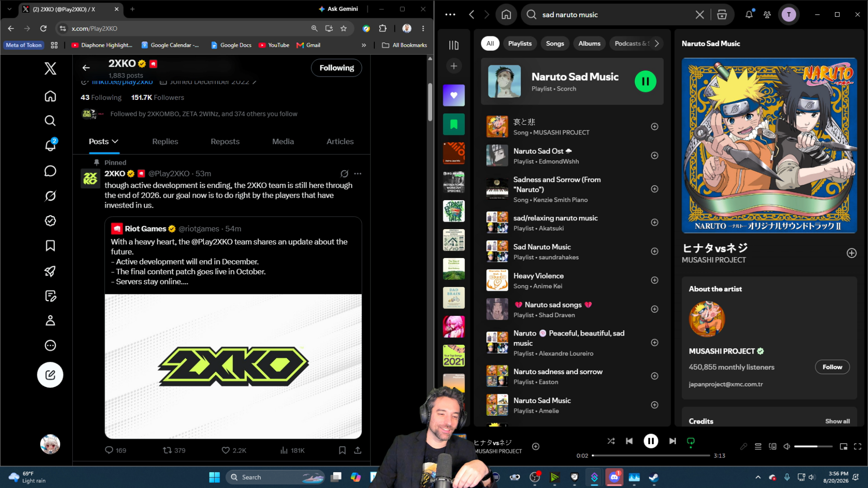
Task: Select the Songs filter in Spotify
Action: (555, 43)
